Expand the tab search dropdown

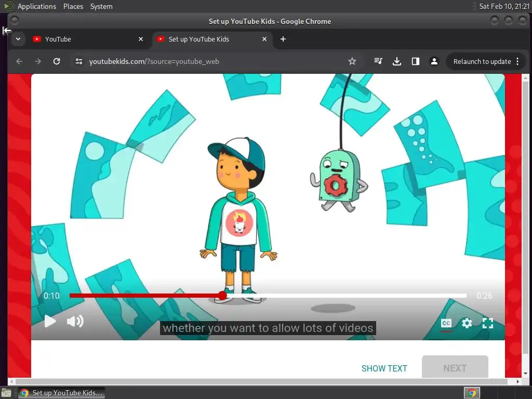click(18, 39)
